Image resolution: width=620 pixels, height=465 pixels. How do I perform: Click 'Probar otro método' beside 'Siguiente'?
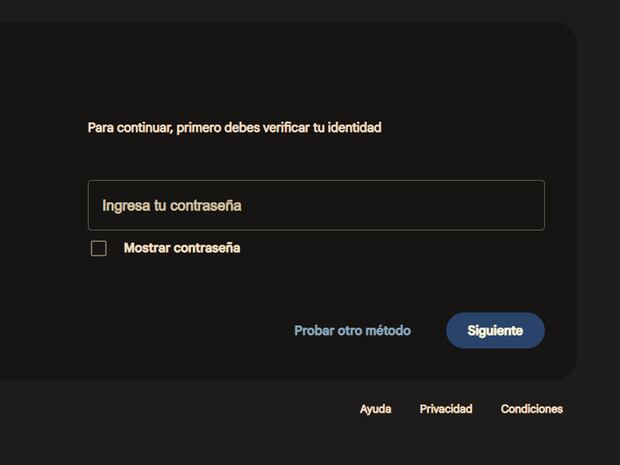pyautogui.click(x=352, y=330)
